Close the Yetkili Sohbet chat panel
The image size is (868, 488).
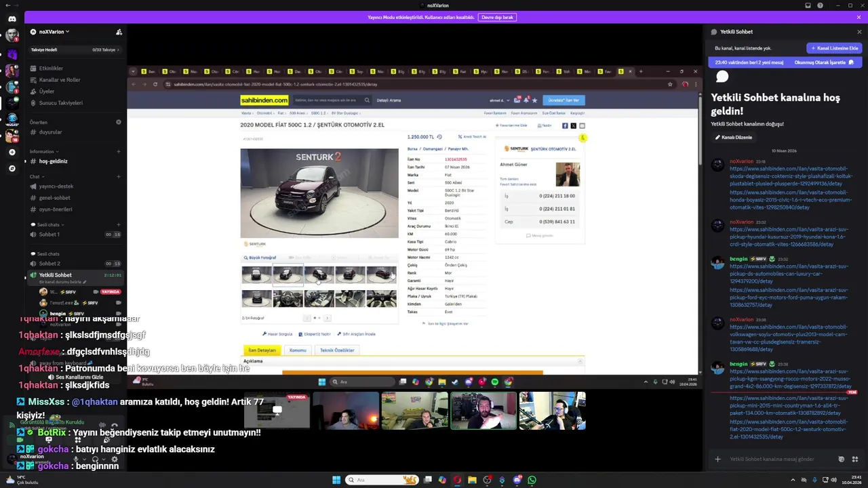859,32
